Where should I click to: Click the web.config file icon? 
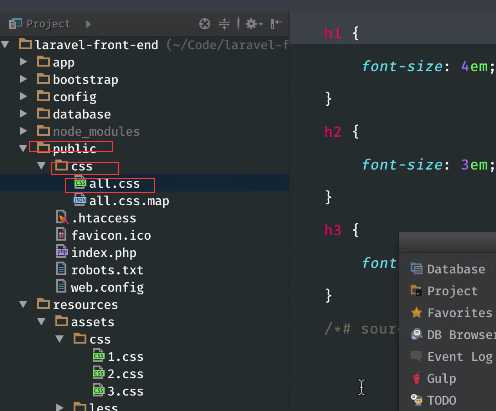tap(61, 286)
